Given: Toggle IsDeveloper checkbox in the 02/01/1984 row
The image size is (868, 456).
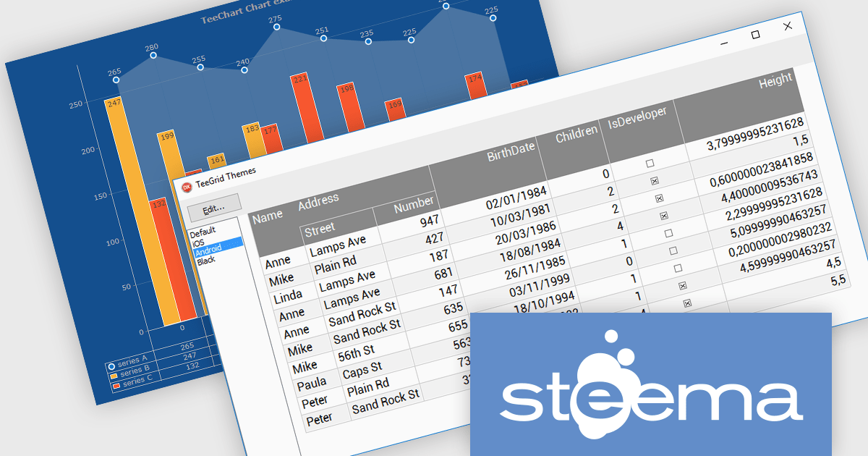Looking at the screenshot, I should 650,164.
